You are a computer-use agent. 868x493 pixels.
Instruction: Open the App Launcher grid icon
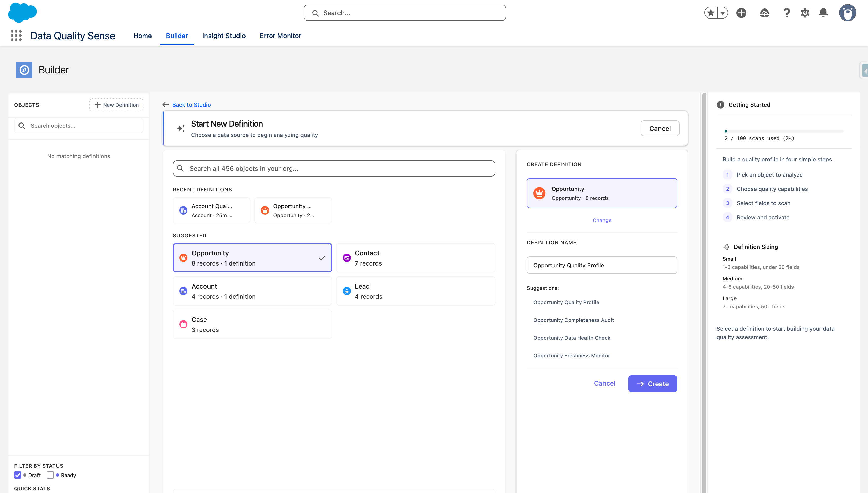tap(16, 36)
